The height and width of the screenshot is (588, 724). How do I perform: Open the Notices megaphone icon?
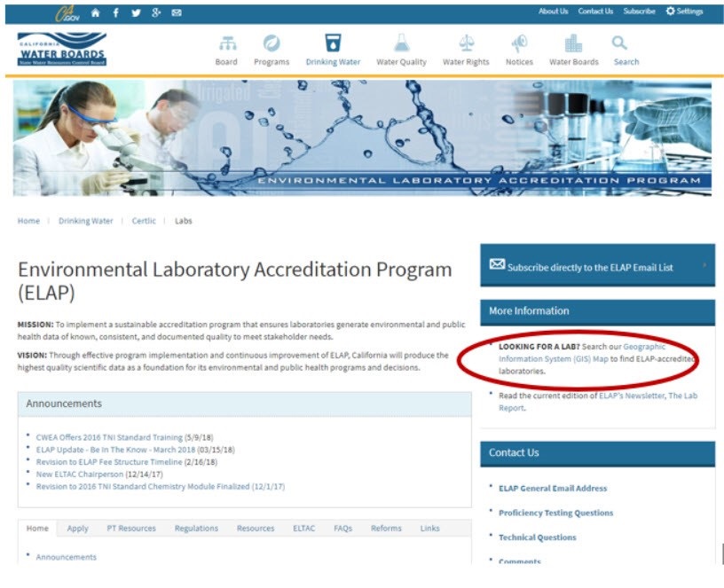519,43
